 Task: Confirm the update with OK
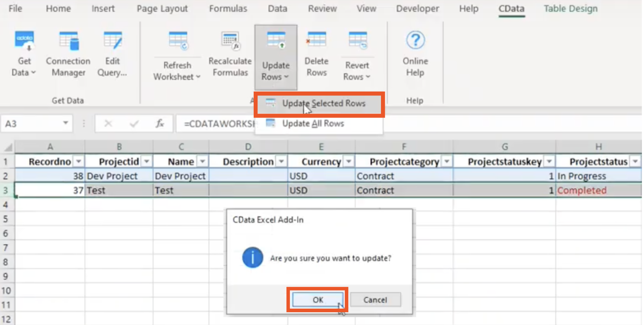pyautogui.click(x=318, y=300)
